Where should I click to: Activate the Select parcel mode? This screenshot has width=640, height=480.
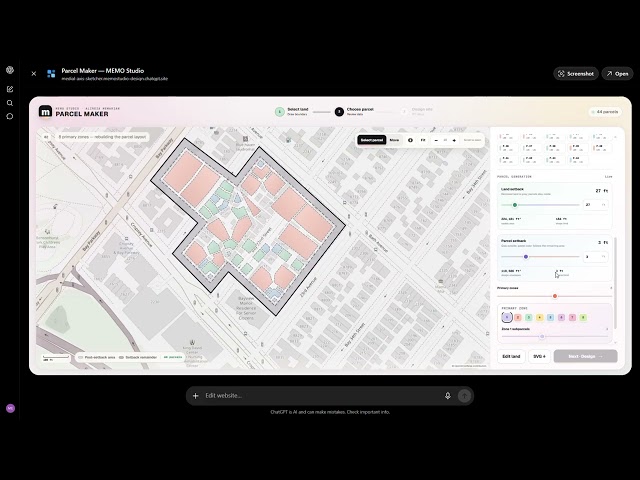click(372, 140)
